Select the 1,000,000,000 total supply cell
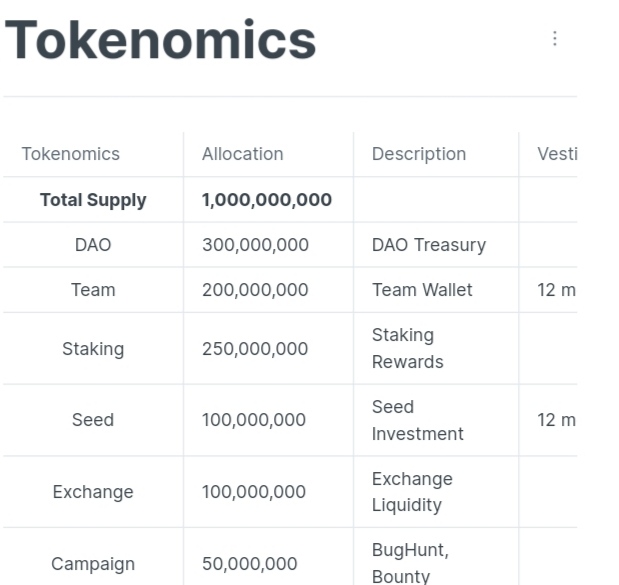This screenshot has width=619, height=585. click(266, 200)
